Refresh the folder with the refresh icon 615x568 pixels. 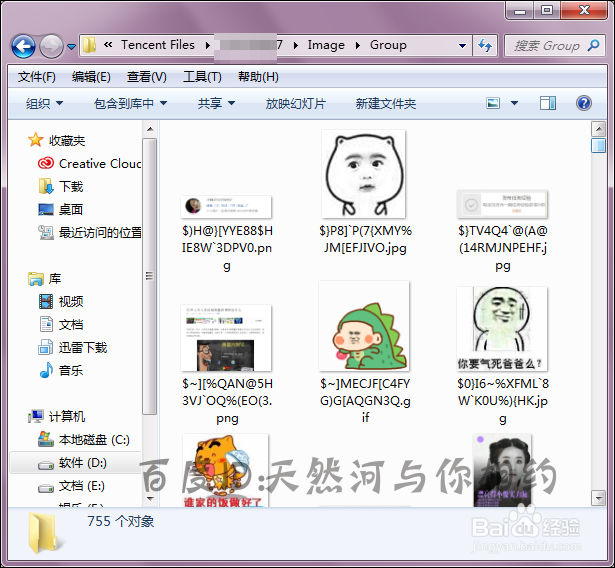click(485, 46)
